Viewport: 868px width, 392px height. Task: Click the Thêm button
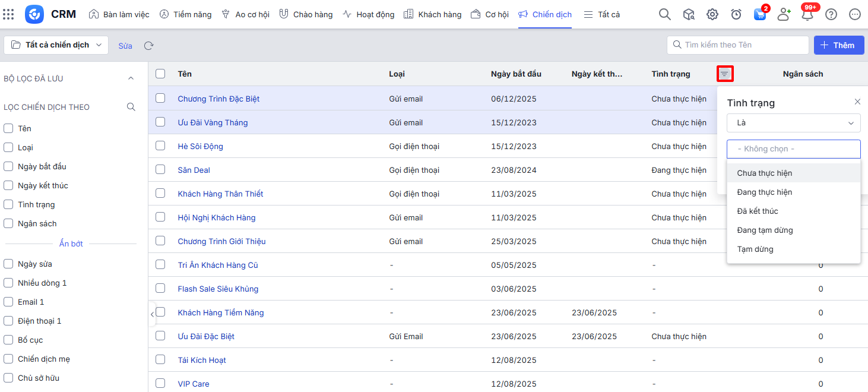click(838, 45)
